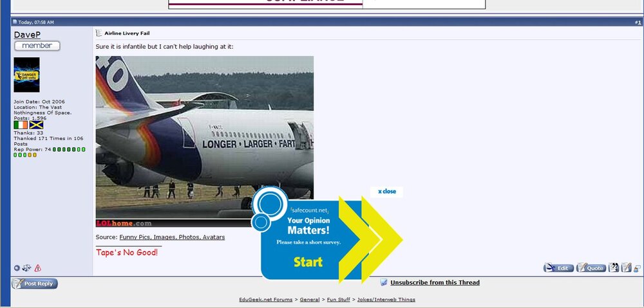Click the post status icon beside Today, 07:58 AM

[x=15, y=22]
